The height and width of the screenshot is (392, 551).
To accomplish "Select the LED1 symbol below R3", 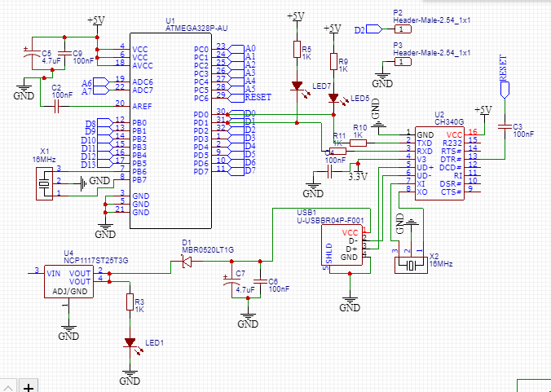I will 130,342.
